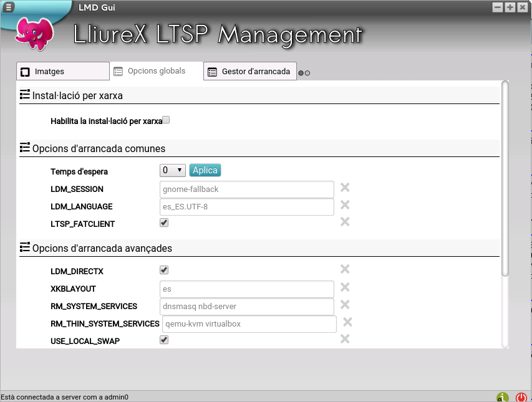Viewport: 532px width, 402px height.
Task: Open the window menu icon in title bar
Action: (x=9, y=7)
